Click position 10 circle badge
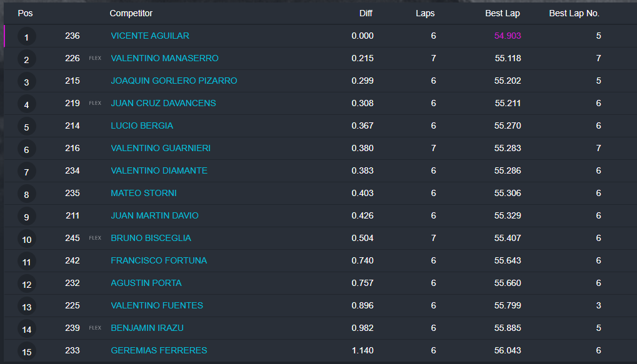The width and height of the screenshot is (637, 364). (26, 239)
